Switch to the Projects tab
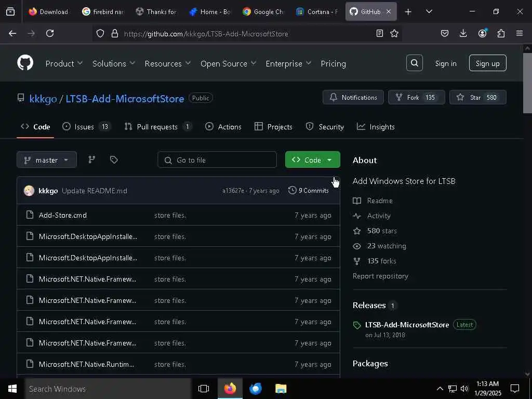This screenshot has height=399, width=532. point(273,127)
